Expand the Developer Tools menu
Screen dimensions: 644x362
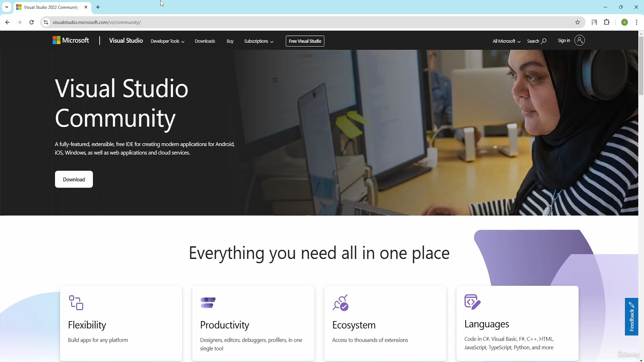(x=167, y=41)
